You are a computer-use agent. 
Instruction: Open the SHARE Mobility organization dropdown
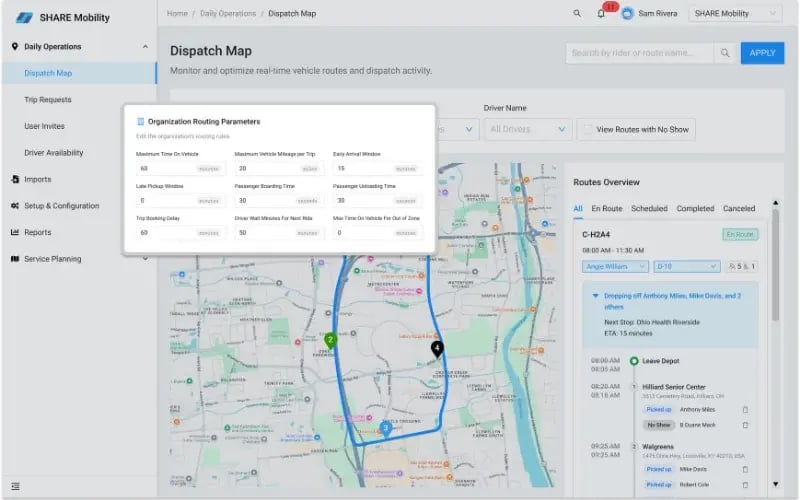[735, 14]
